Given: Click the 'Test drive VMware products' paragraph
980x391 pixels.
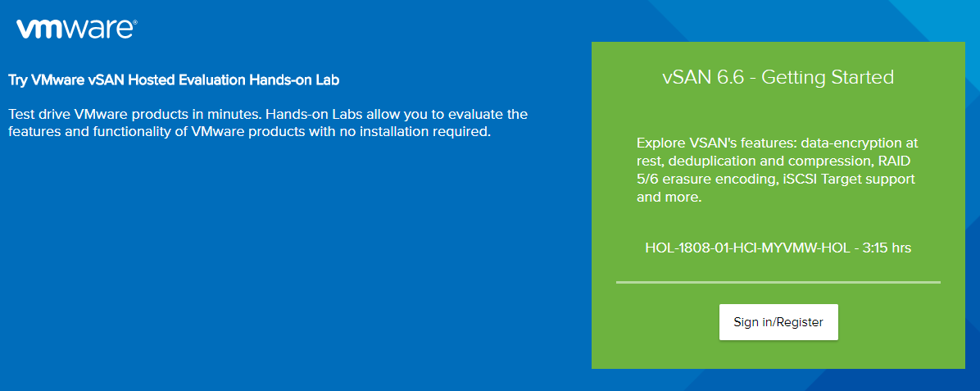Looking at the screenshot, I should coord(267,122).
